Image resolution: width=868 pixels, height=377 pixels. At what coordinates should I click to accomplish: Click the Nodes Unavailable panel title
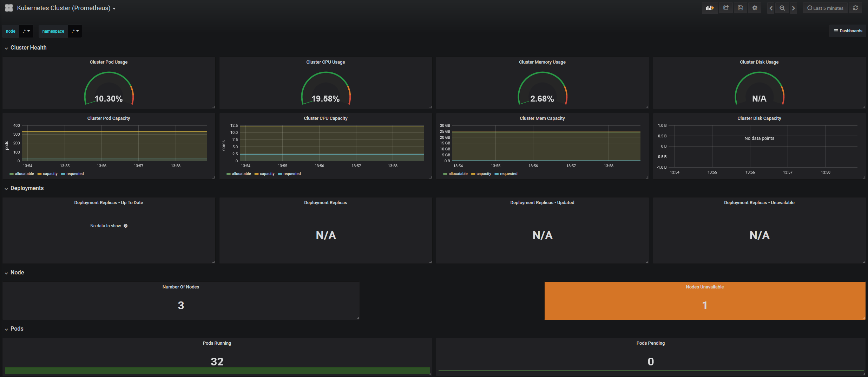705,287
